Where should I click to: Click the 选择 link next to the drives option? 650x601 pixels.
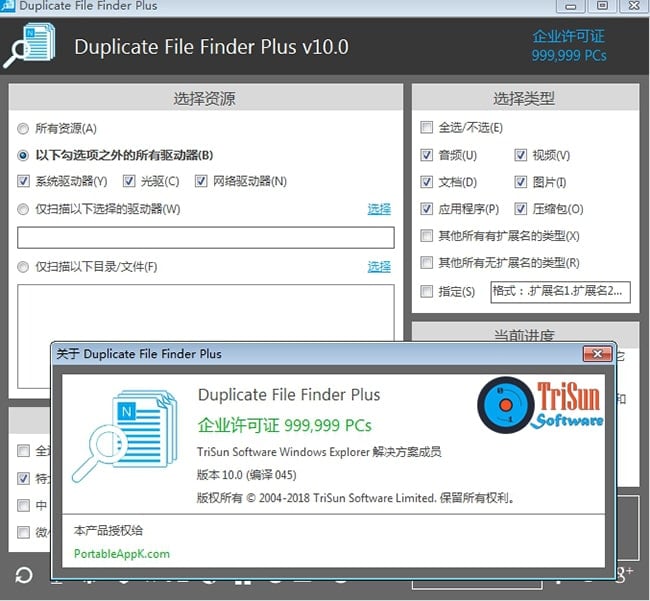tap(379, 209)
